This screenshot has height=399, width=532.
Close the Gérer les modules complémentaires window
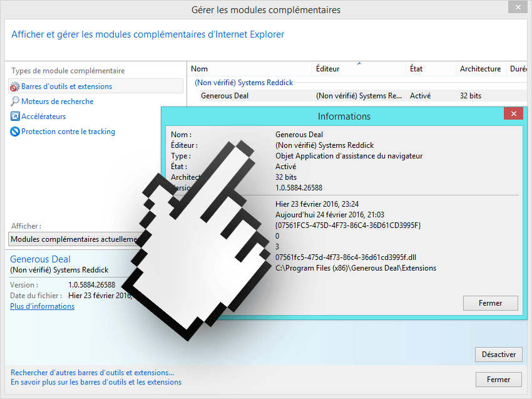pyautogui.click(x=518, y=7)
